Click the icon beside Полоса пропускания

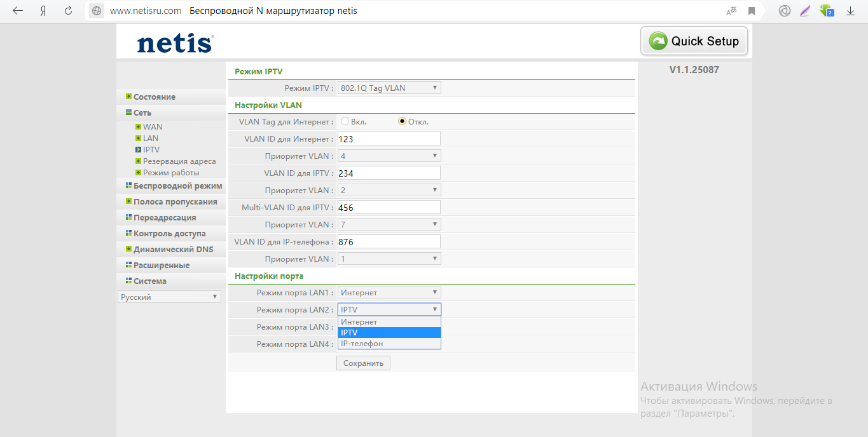(128, 201)
